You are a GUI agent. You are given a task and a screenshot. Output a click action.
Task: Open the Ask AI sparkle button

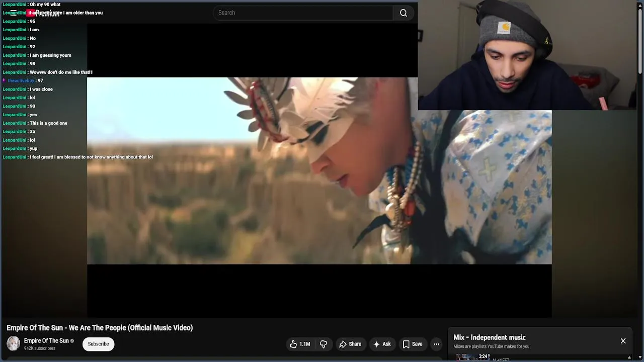[x=382, y=344]
